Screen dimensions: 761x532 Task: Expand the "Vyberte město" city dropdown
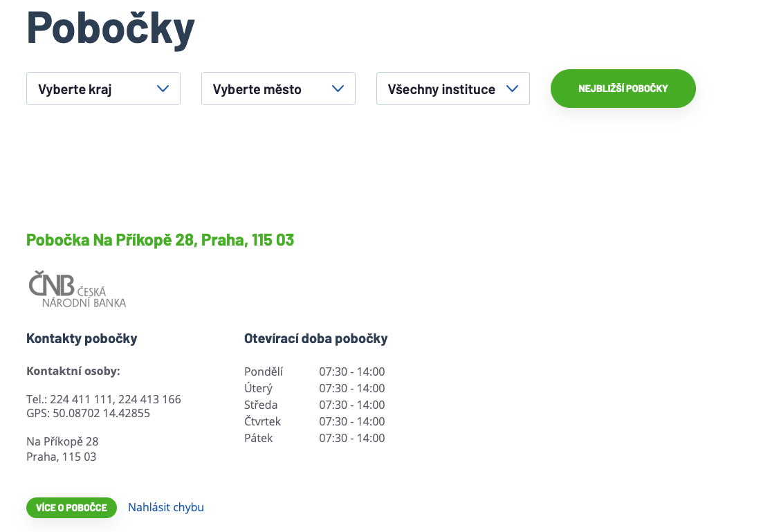point(278,89)
